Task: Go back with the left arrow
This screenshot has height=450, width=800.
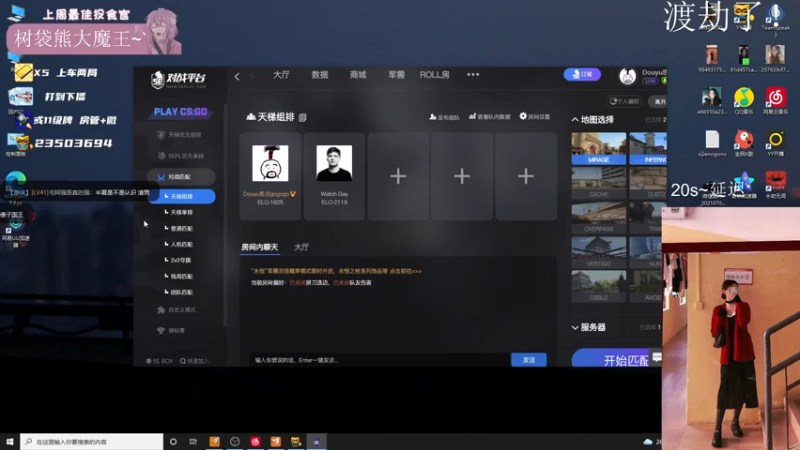Action: pos(237,77)
